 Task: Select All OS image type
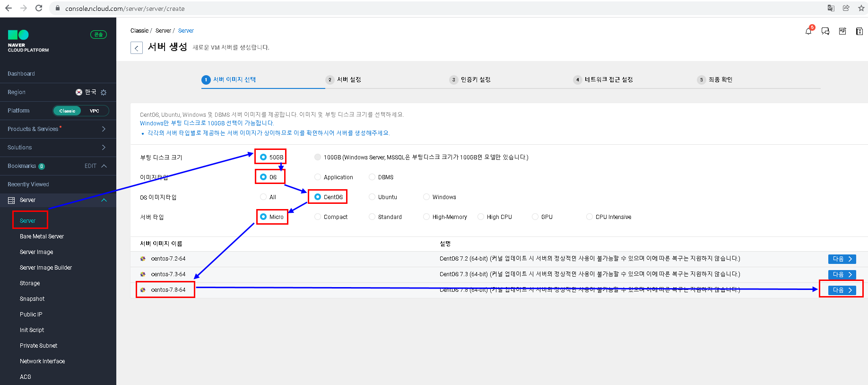pyautogui.click(x=263, y=197)
